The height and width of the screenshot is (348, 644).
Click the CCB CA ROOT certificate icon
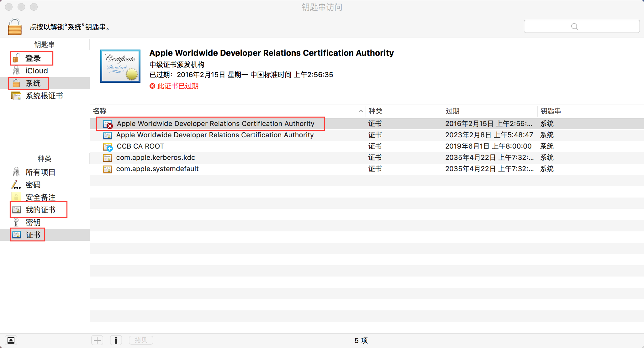pos(108,146)
